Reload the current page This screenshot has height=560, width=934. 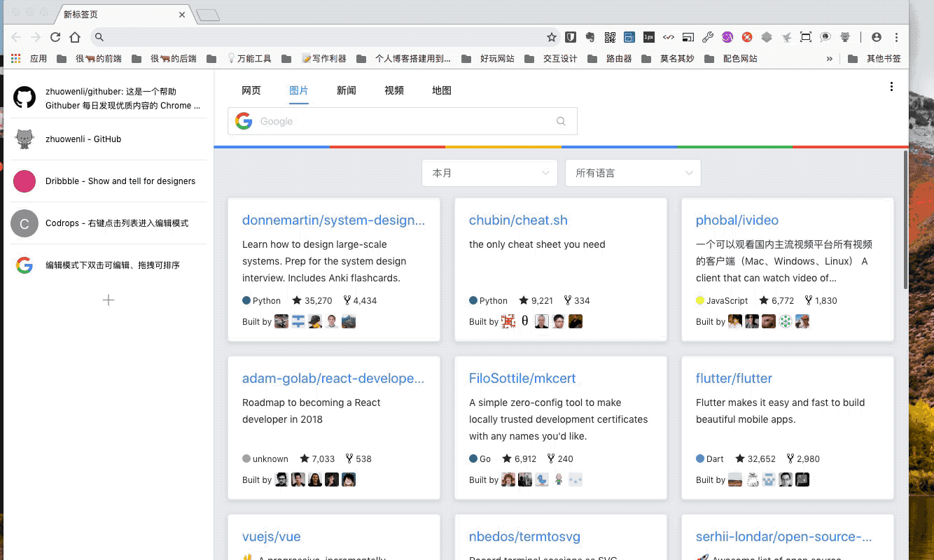click(x=55, y=37)
